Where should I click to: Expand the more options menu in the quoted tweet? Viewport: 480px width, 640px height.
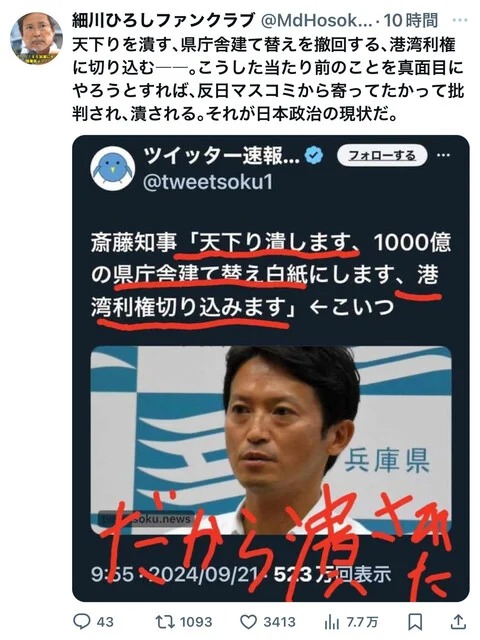point(444,155)
